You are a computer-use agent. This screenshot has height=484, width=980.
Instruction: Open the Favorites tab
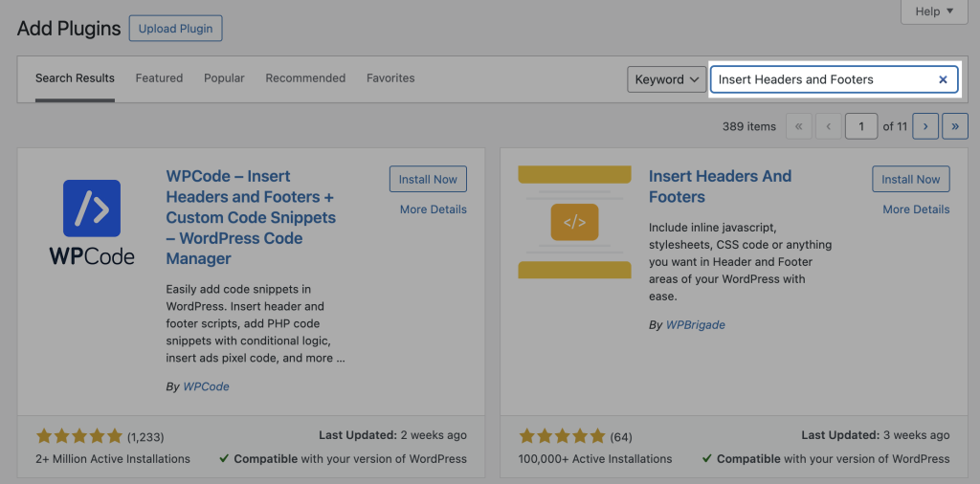pos(390,78)
